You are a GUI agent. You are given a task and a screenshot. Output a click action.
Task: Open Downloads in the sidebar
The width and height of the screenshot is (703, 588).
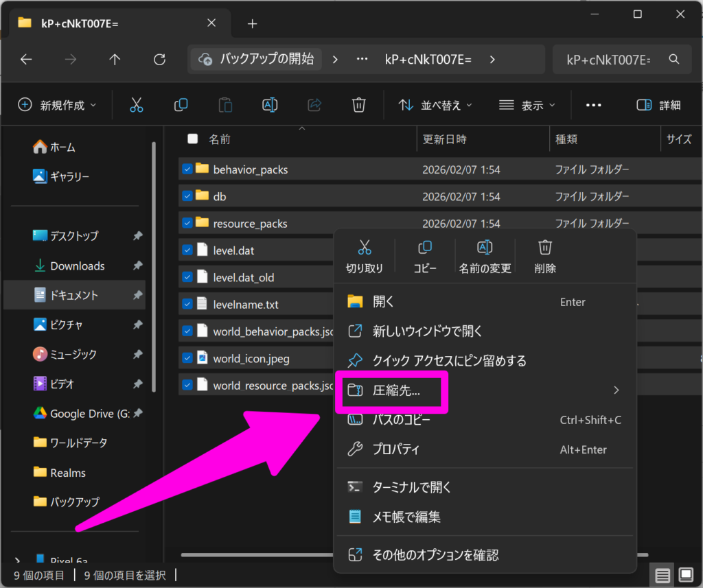[77, 266]
